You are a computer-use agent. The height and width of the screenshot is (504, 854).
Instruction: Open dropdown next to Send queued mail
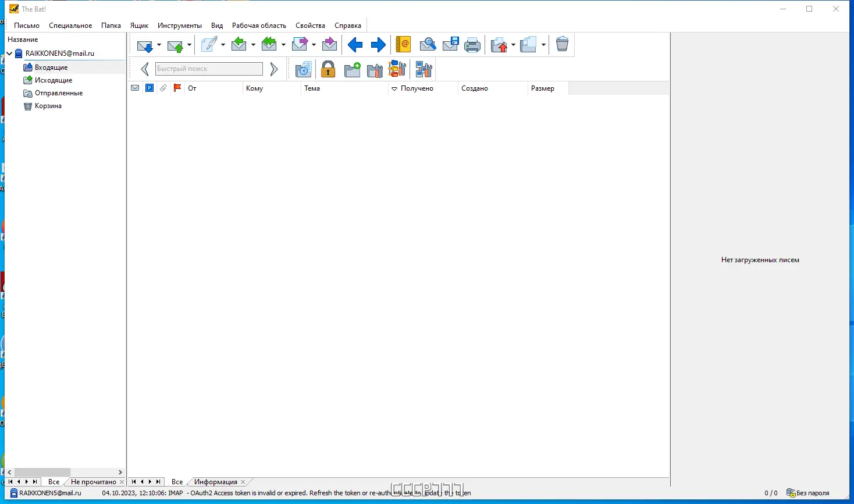pos(189,45)
